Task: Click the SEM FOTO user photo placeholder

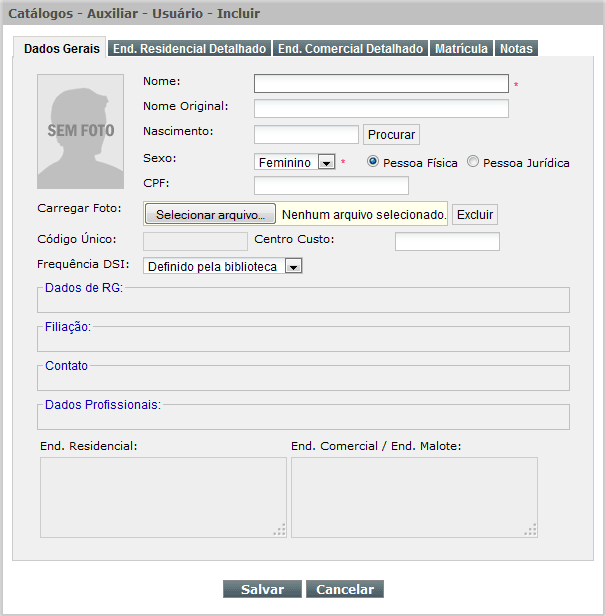Action: (81, 128)
